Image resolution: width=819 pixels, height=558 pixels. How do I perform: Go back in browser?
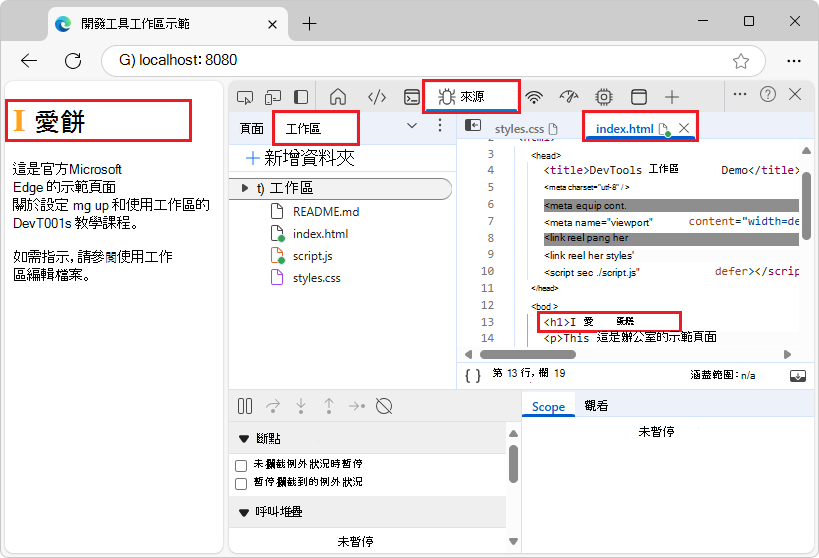[29, 61]
